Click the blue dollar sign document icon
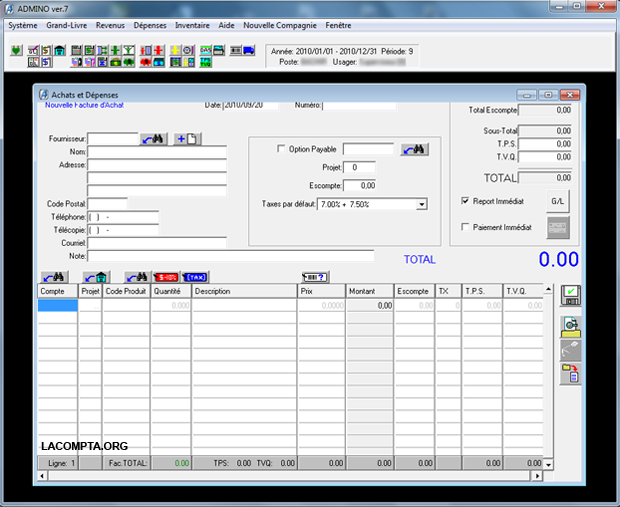The height and width of the screenshot is (507, 620). [x=47, y=62]
